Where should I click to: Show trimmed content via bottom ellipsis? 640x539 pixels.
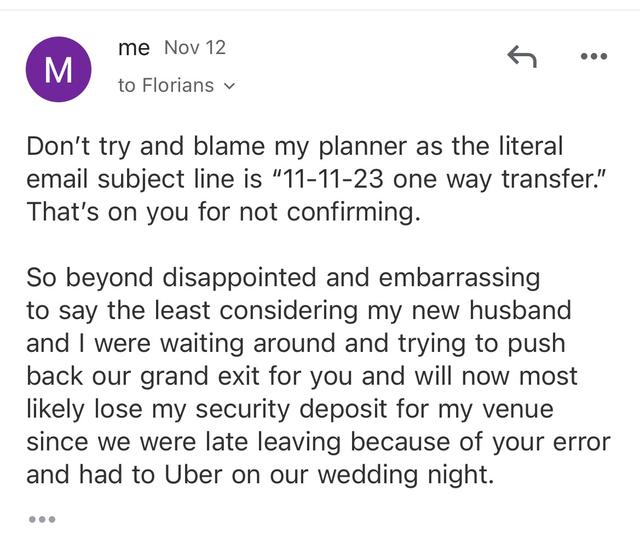[42, 519]
